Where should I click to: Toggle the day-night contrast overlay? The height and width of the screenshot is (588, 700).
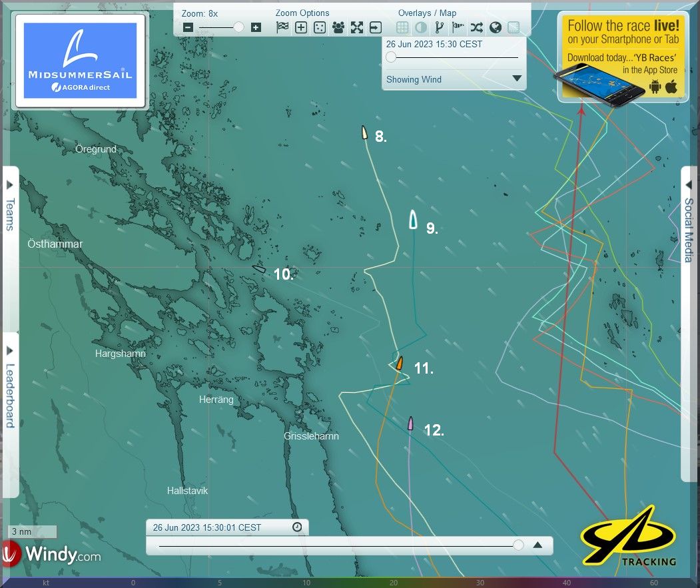421,27
